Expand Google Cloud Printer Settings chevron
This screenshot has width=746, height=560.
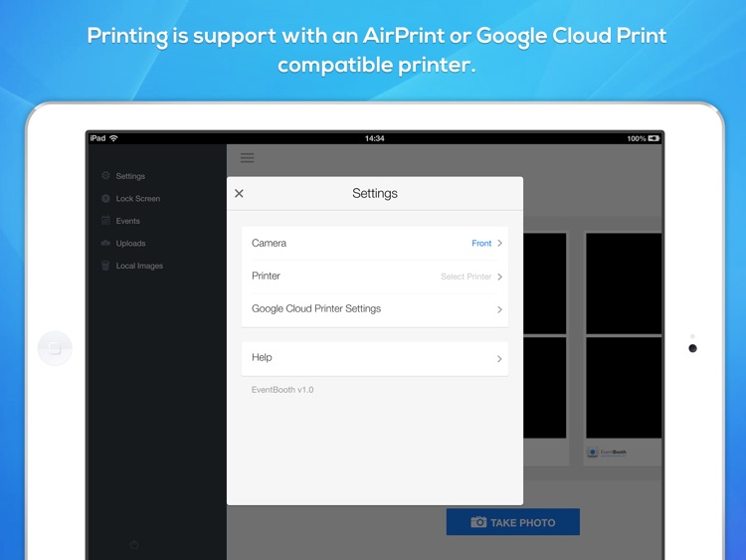tap(499, 309)
